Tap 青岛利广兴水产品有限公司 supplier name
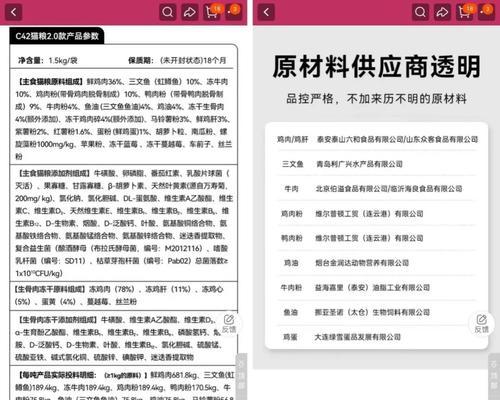 click(x=359, y=164)
